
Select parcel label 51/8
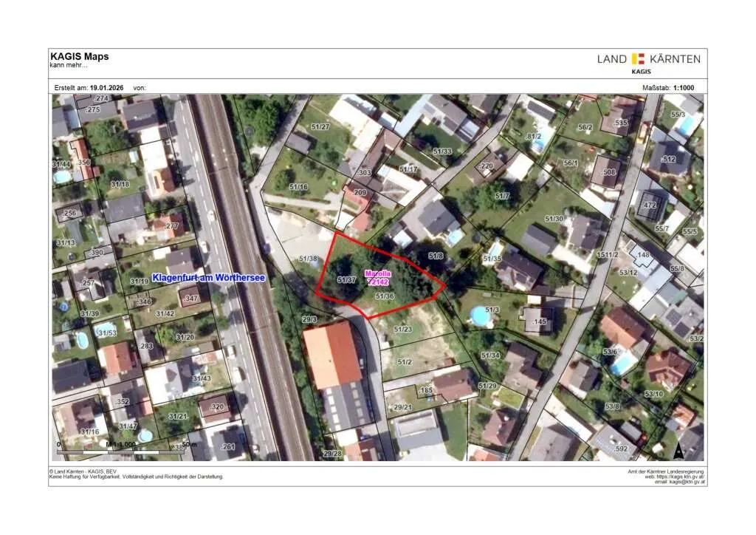click(x=436, y=256)
